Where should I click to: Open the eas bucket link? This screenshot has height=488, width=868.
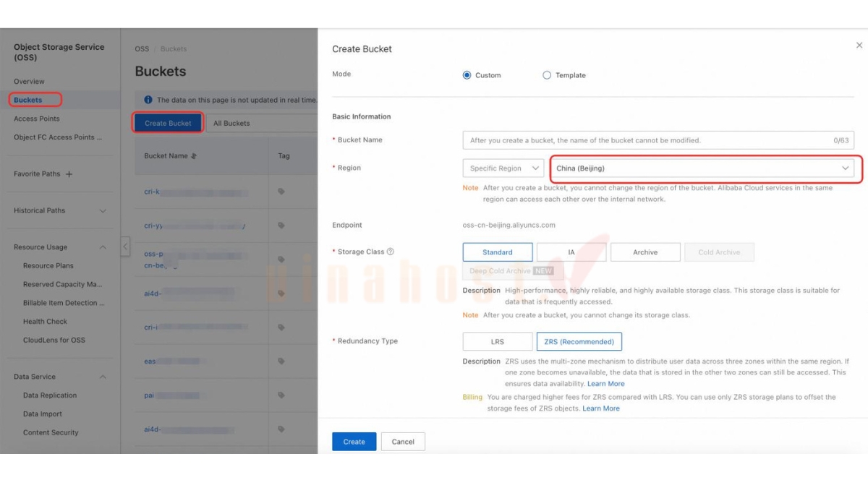pos(150,361)
